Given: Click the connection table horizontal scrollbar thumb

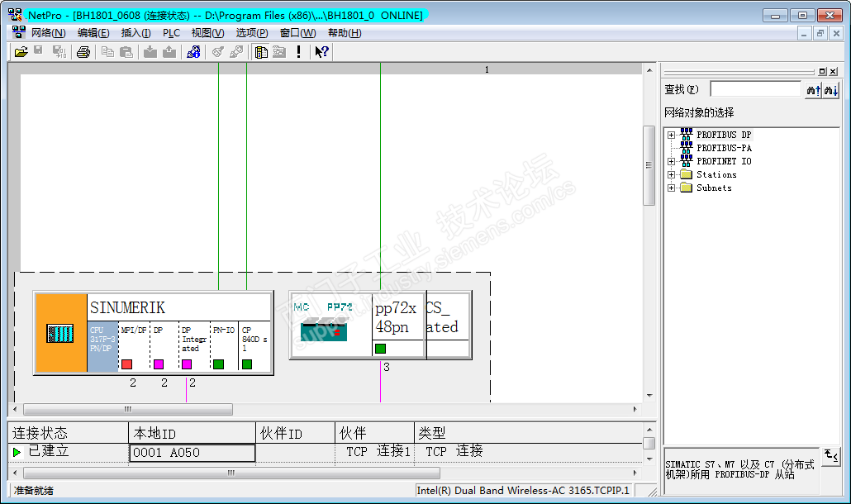Looking at the screenshot, I should (x=231, y=473).
